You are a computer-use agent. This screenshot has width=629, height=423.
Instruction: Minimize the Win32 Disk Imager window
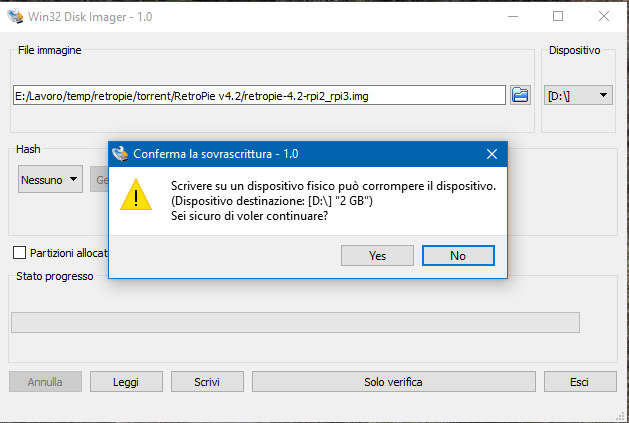click(511, 16)
